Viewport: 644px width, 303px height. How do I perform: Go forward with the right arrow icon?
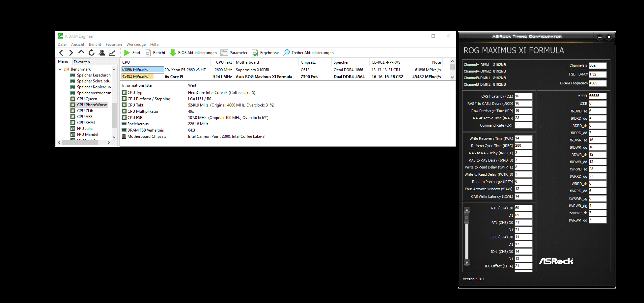tap(71, 53)
